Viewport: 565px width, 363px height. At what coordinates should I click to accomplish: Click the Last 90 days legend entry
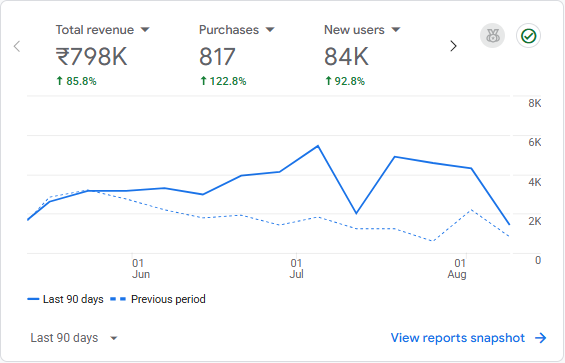65,299
